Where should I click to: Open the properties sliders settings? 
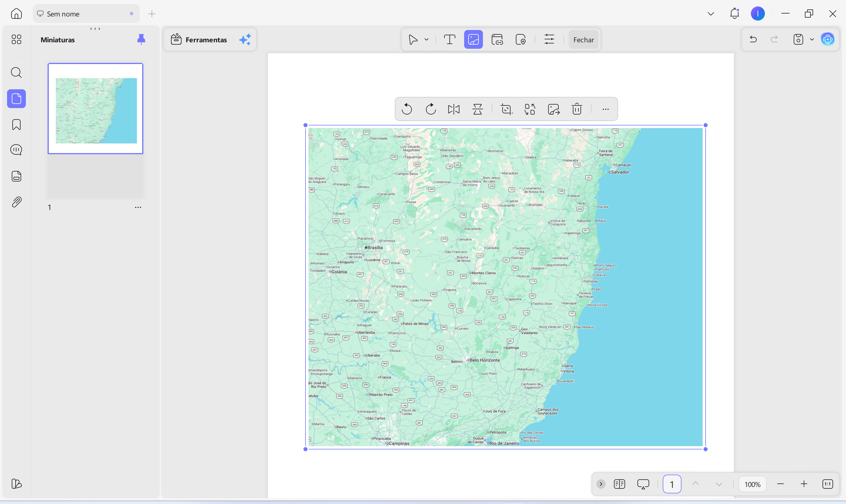tap(549, 40)
